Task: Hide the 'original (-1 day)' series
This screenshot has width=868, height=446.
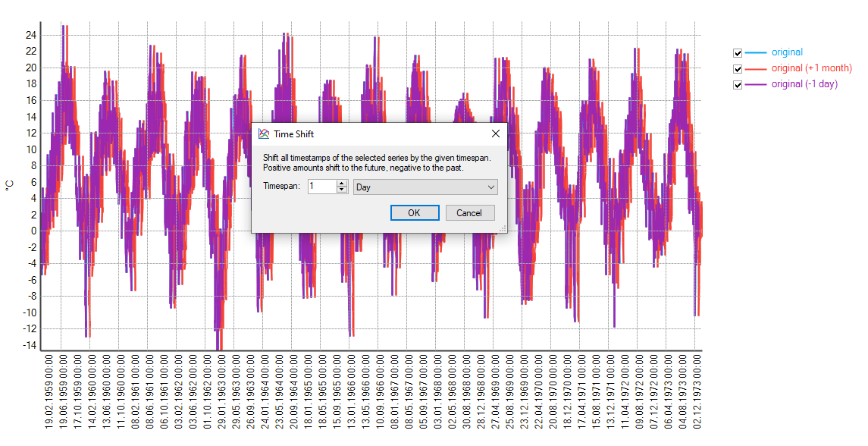Action: 738,85
